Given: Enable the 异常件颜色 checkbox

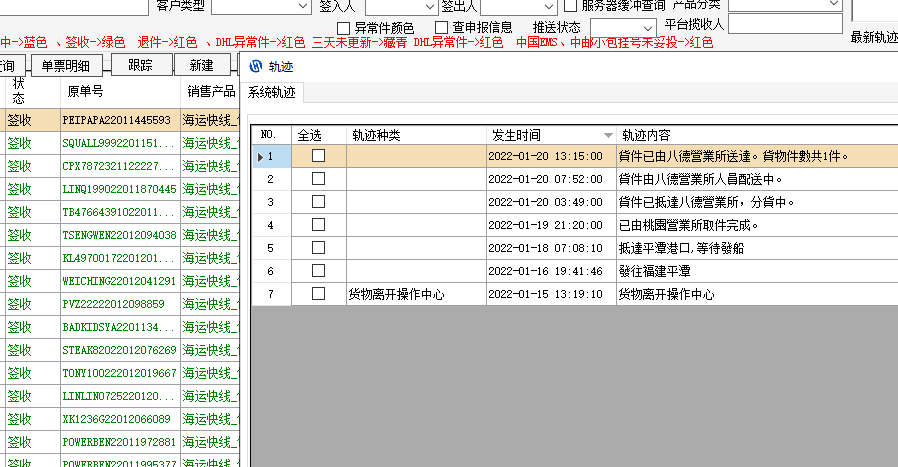Looking at the screenshot, I should (344, 28).
